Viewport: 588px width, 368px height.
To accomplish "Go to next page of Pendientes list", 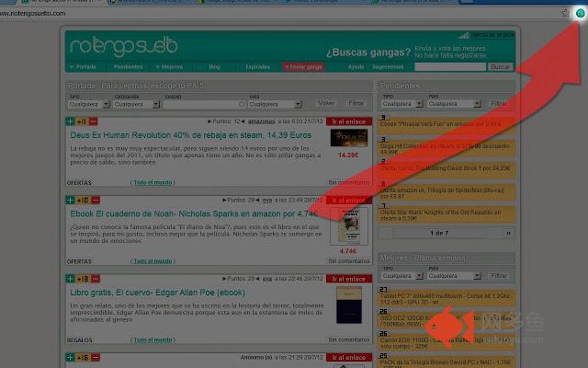I will pos(508,233).
